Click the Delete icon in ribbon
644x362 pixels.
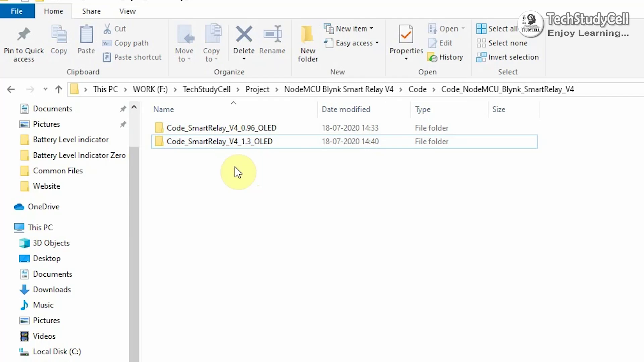pyautogui.click(x=244, y=35)
